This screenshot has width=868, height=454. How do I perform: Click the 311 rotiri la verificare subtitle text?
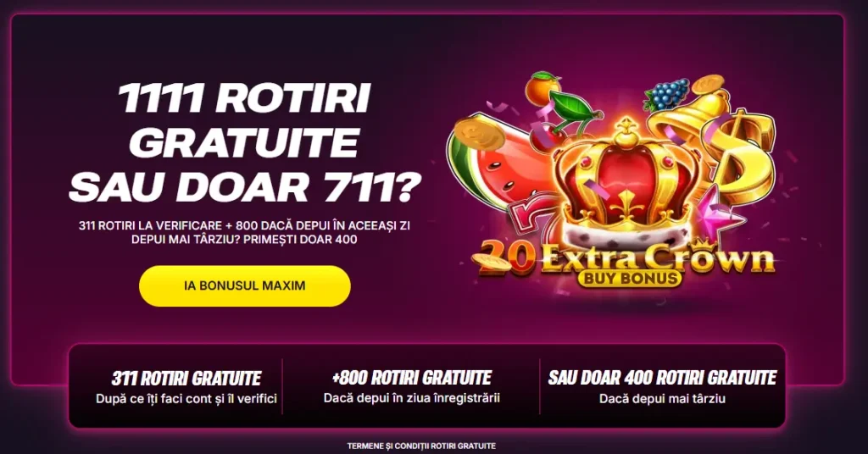click(x=245, y=233)
